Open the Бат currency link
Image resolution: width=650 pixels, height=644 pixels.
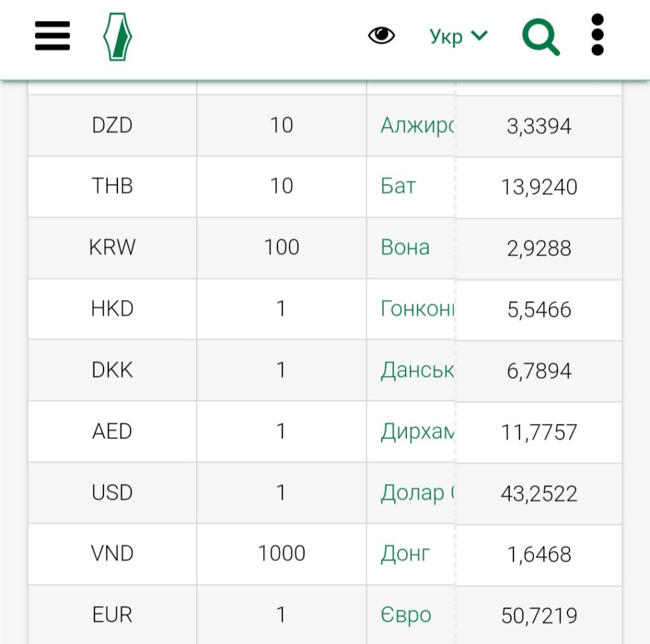399,187
